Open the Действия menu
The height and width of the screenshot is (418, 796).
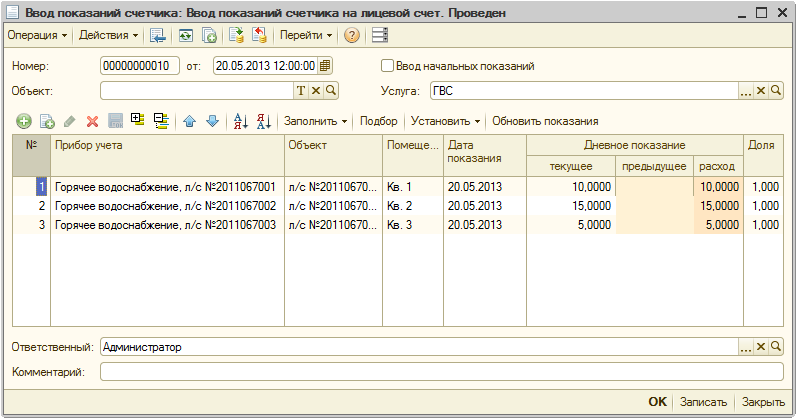pyautogui.click(x=108, y=35)
